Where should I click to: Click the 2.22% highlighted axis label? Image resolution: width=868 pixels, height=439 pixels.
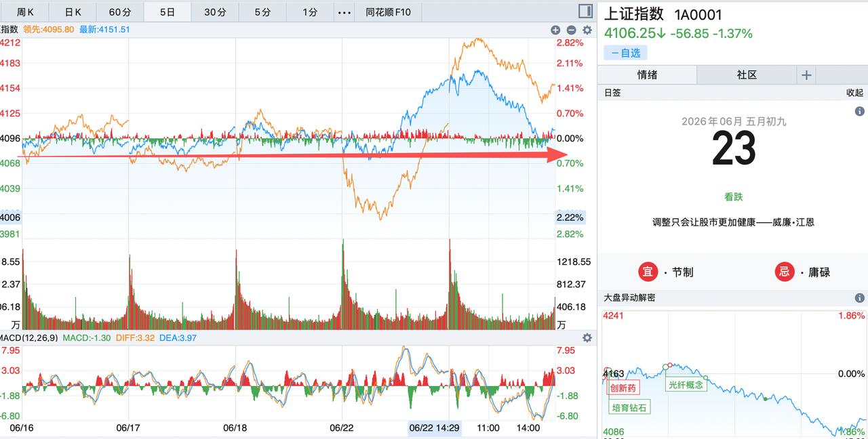(x=570, y=217)
